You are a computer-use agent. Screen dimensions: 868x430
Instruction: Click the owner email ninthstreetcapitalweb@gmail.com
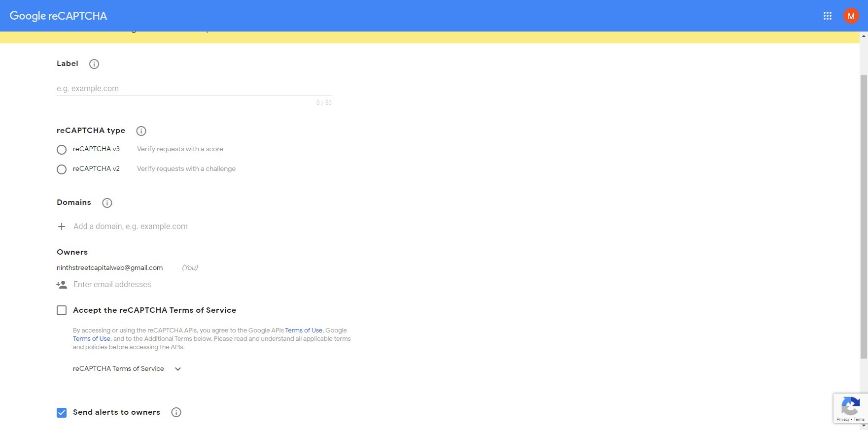109,267
